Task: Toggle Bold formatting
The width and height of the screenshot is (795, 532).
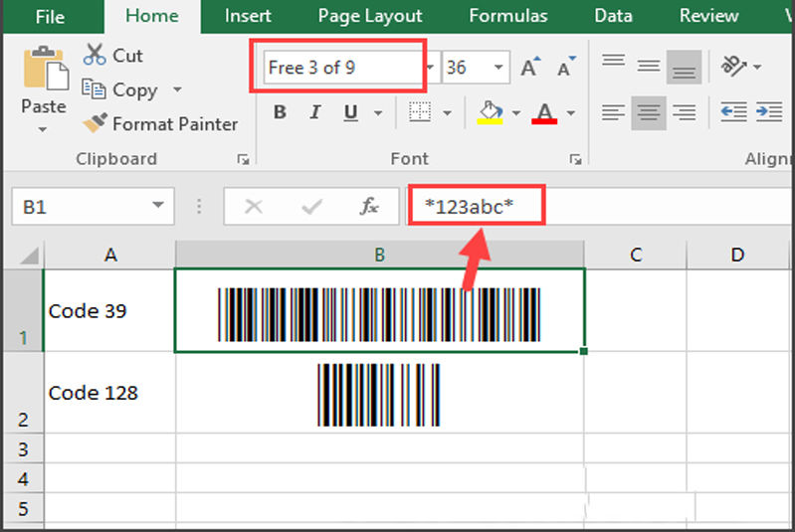Action: [280, 112]
